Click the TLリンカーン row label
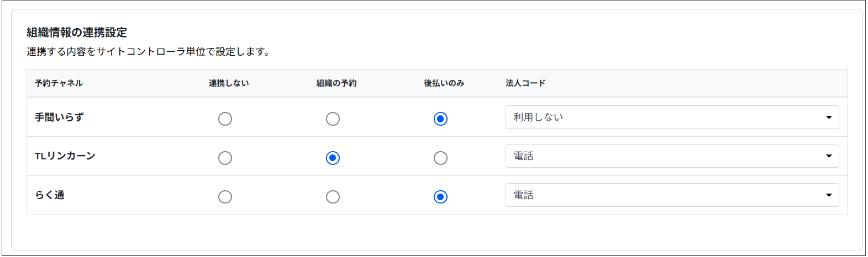 tap(65, 156)
